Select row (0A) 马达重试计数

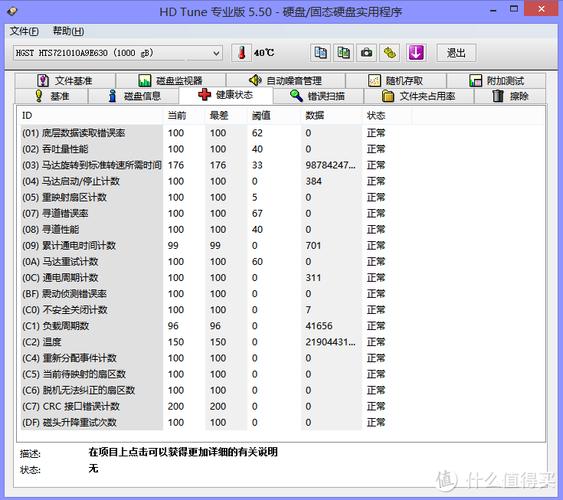[215, 262]
